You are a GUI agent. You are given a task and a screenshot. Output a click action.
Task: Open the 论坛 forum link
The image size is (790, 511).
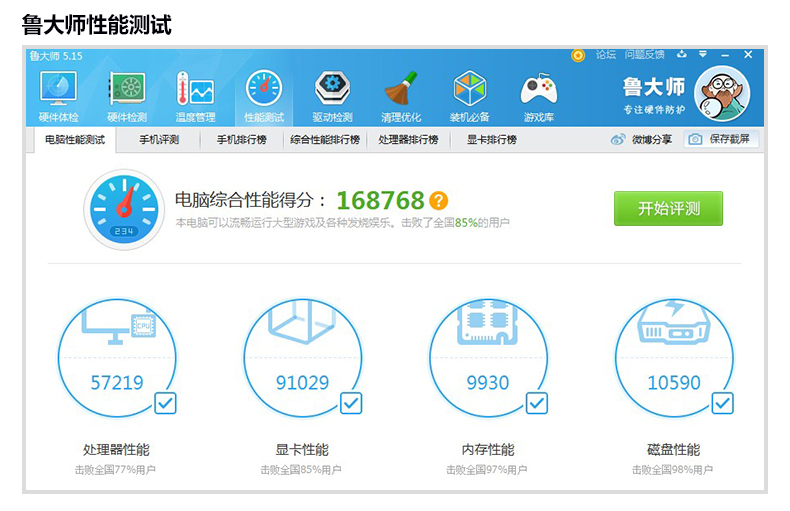click(606, 54)
